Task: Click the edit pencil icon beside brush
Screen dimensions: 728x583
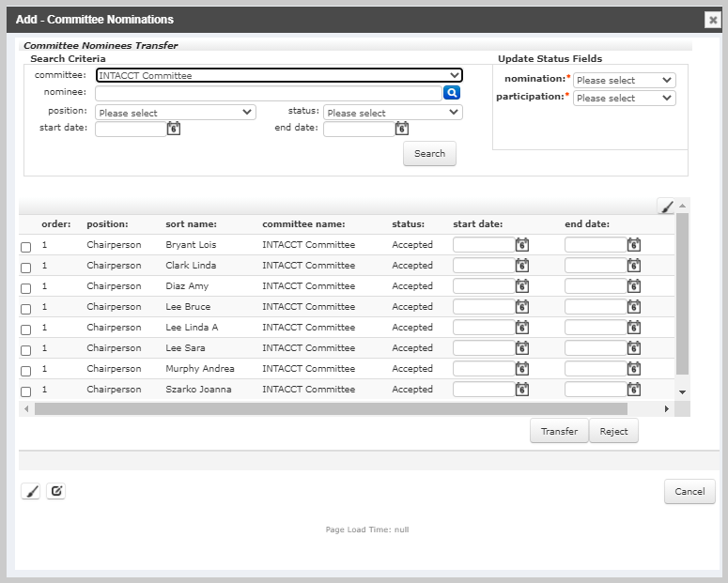Action: click(56, 491)
